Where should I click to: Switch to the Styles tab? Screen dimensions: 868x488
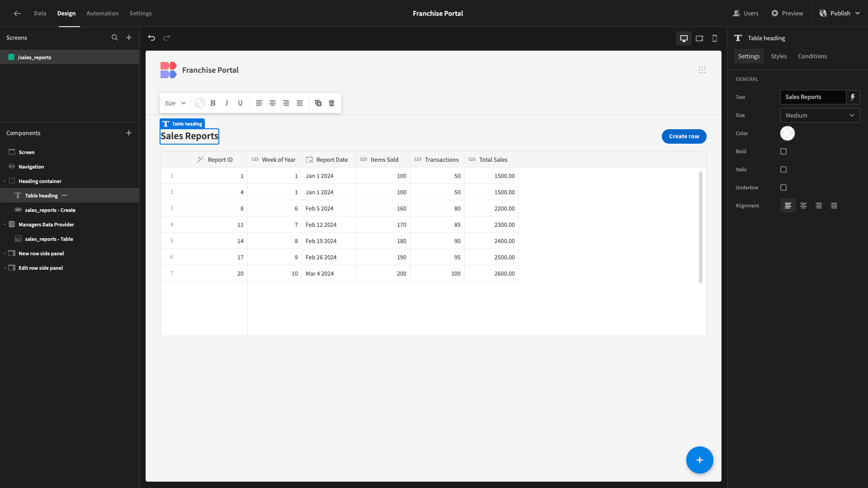click(778, 56)
